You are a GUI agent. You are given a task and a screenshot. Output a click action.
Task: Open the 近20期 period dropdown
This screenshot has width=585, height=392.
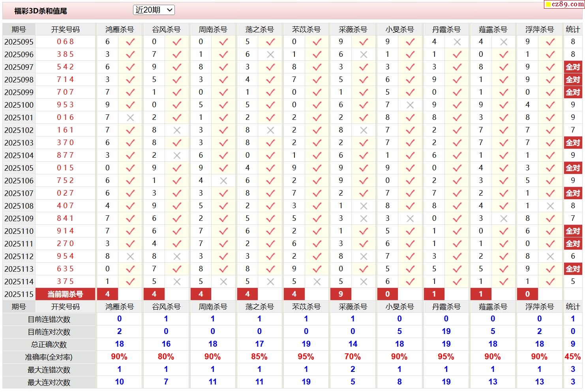click(x=154, y=10)
